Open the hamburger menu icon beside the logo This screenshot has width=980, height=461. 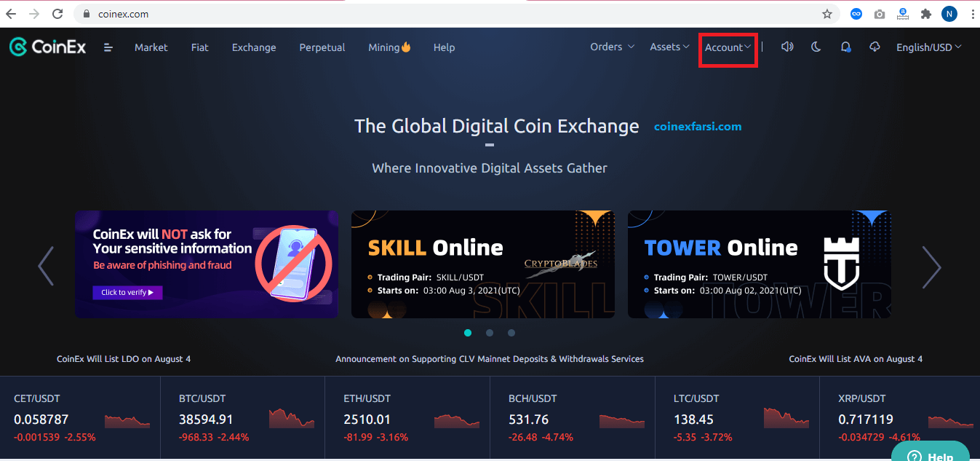click(x=108, y=47)
